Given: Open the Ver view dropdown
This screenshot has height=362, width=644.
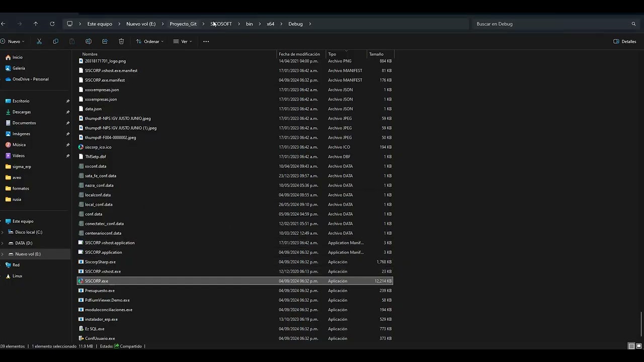Looking at the screenshot, I should tap(183, 41).
